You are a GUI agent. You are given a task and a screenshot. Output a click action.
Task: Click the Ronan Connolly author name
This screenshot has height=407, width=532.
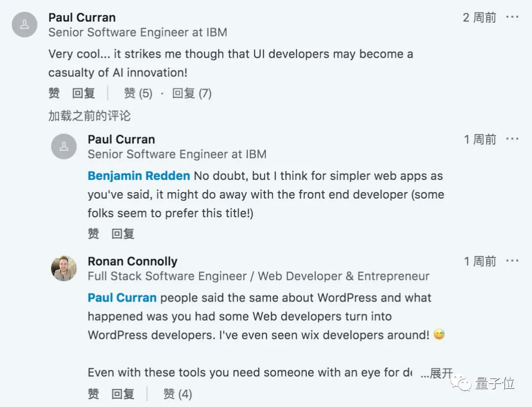click(133, 261)
